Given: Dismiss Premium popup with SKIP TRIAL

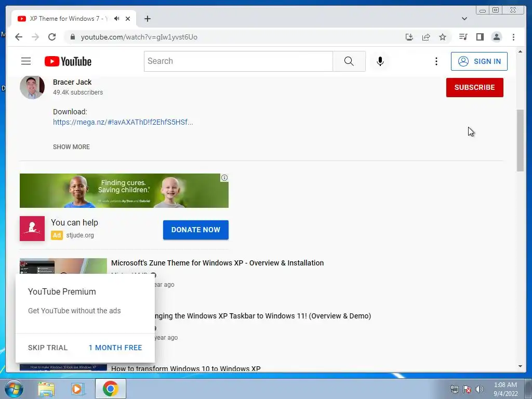Looking at the screenshot, I should pyautogui.click(x=48, y=348).
